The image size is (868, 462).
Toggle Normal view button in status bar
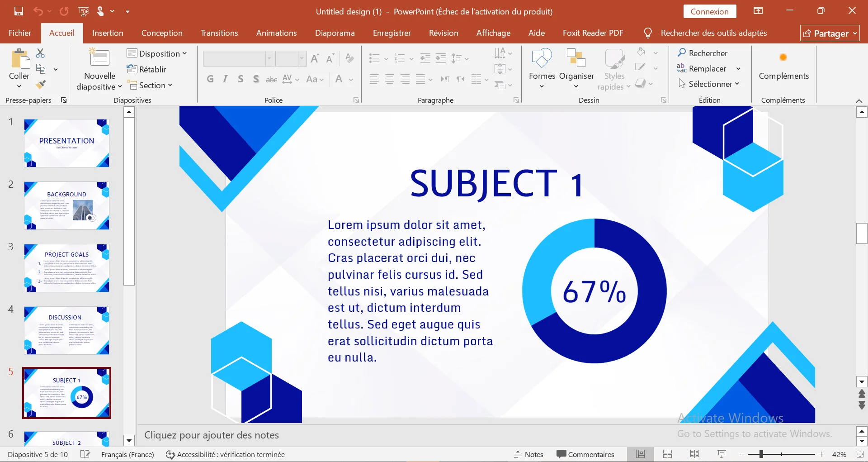[640, 454]
